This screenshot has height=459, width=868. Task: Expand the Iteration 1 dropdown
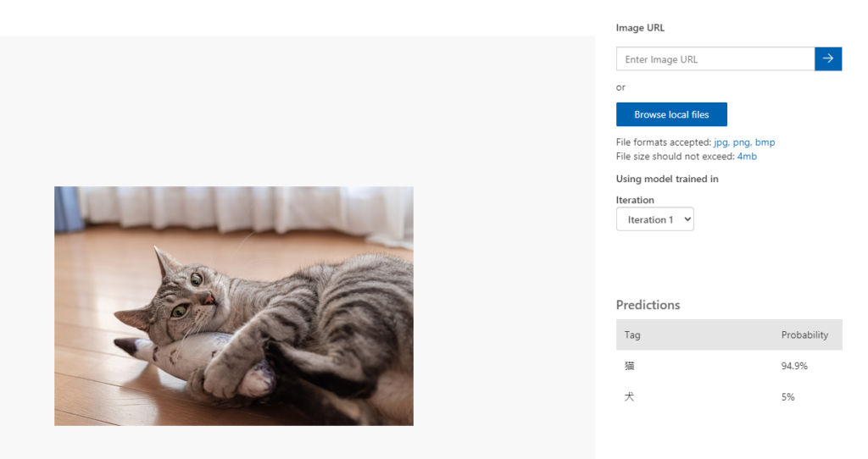click(x=655, y=219)
